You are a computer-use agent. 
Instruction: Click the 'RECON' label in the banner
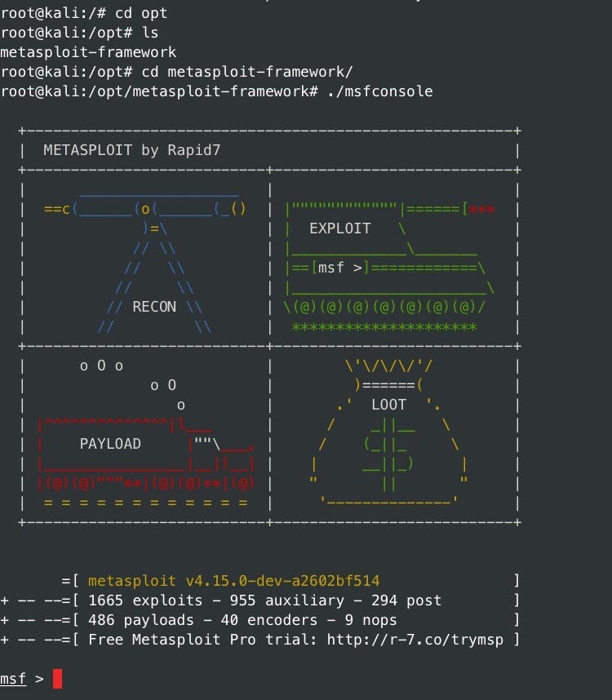click(154, 307)
